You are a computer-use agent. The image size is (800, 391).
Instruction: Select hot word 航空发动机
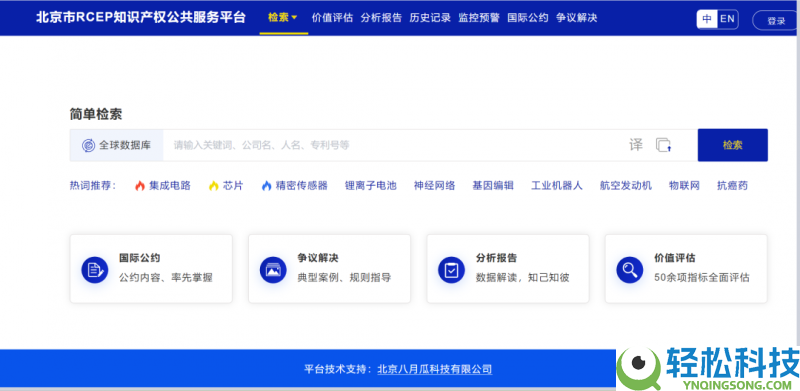pos(626,186)
